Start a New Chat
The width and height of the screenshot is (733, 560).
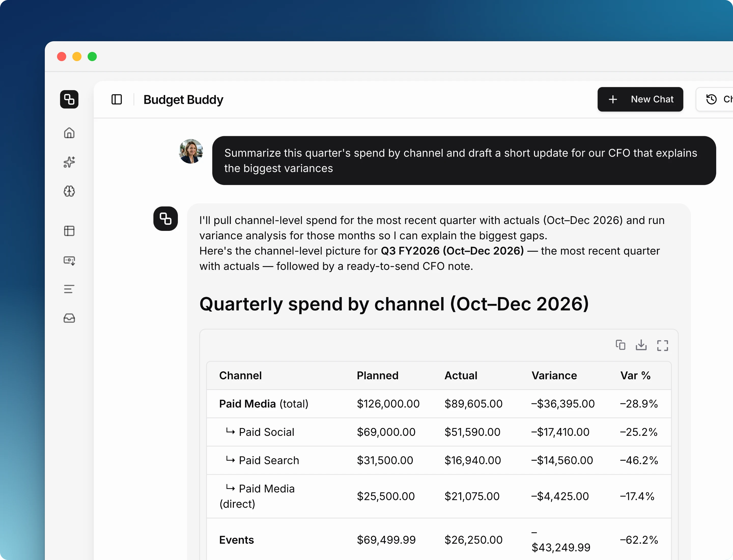pos(640,99)
